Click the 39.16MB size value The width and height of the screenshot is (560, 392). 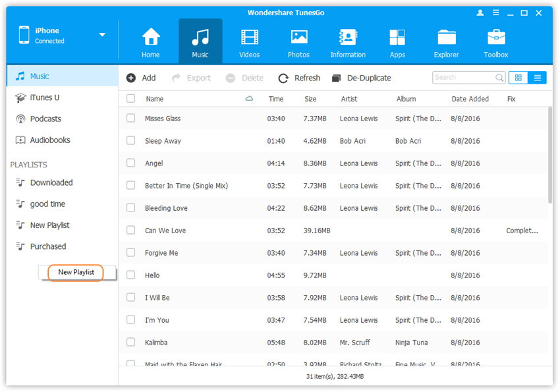317,231
